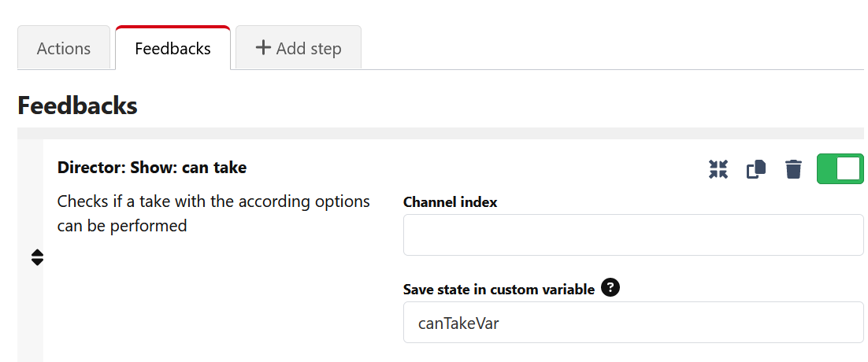Collapse the 'Director: Show: can take' feedback

coord(718,169)
